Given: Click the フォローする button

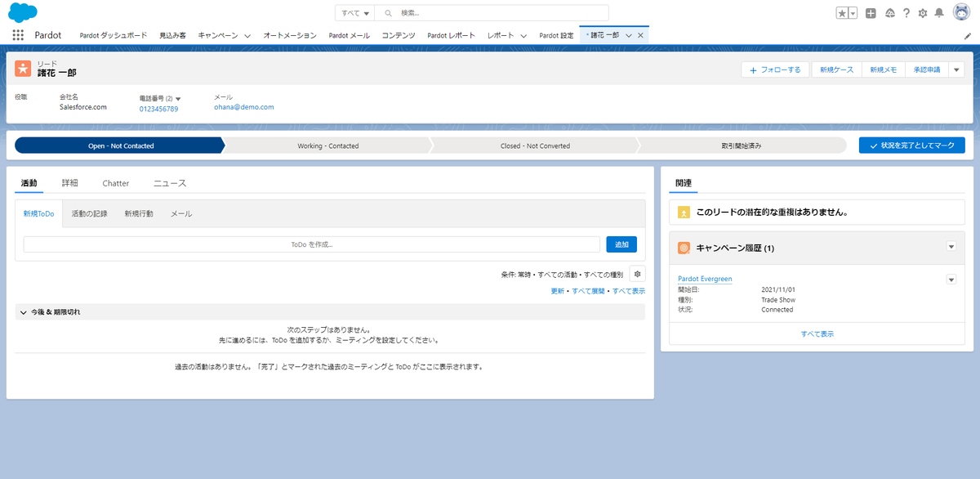Looking at the screenshot, I should point(775,69).
